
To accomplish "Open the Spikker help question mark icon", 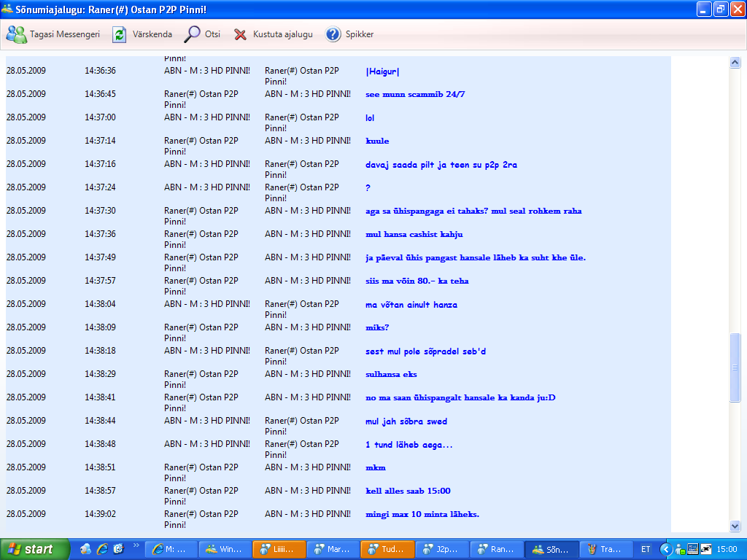I will point(333,34).
